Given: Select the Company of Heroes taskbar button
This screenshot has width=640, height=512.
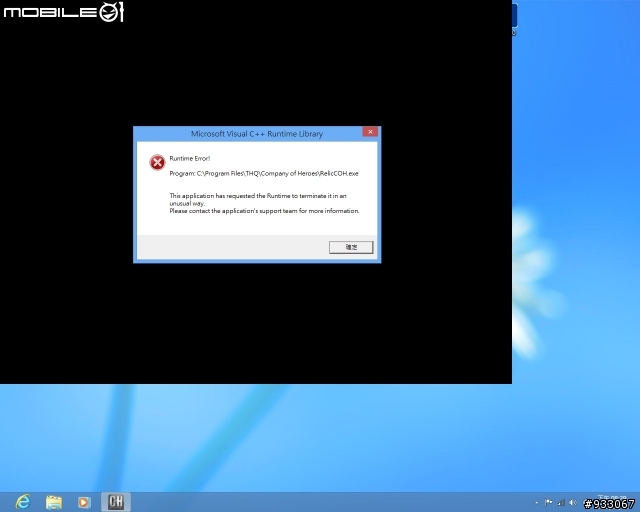Looking at the screenshot, I should point(116,501).
